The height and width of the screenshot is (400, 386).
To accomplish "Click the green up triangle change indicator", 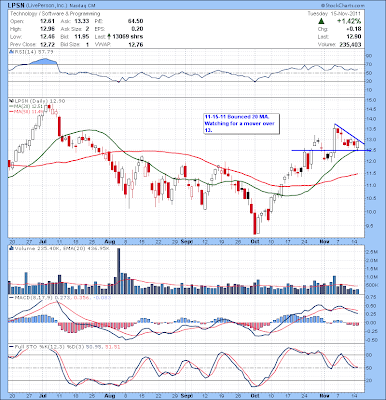I will coord(321,21).
